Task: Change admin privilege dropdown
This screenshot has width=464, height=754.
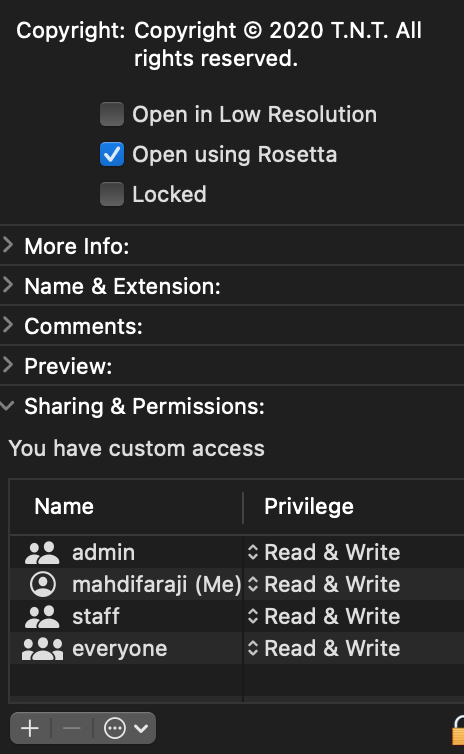Action: (324, 553)
